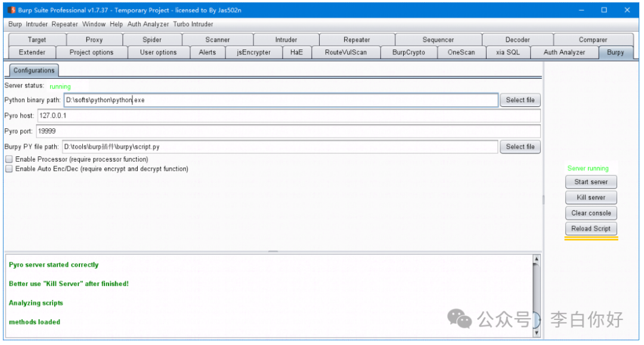Maximize the Burp Suite window

[x=604, y=10]
